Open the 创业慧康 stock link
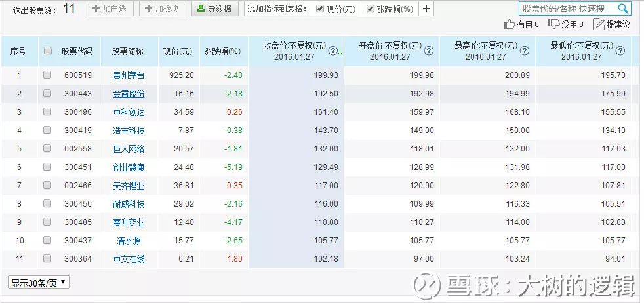The height and width of the screenshot is (303, 644). tap(129, 167)
